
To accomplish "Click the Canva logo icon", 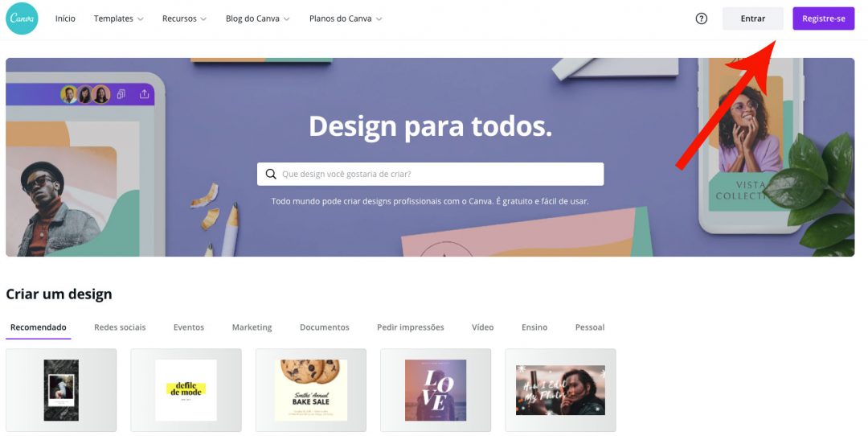I will 22,19.
